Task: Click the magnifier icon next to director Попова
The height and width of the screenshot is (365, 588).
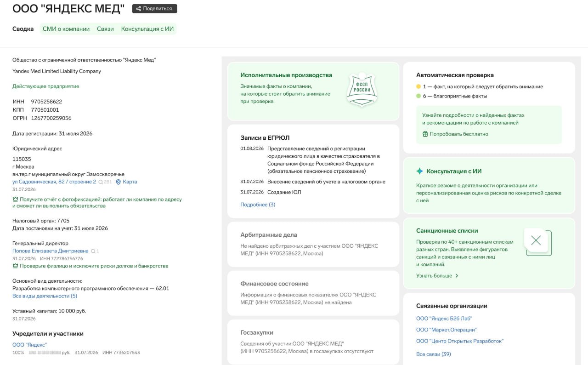Action: pos(93,251)
